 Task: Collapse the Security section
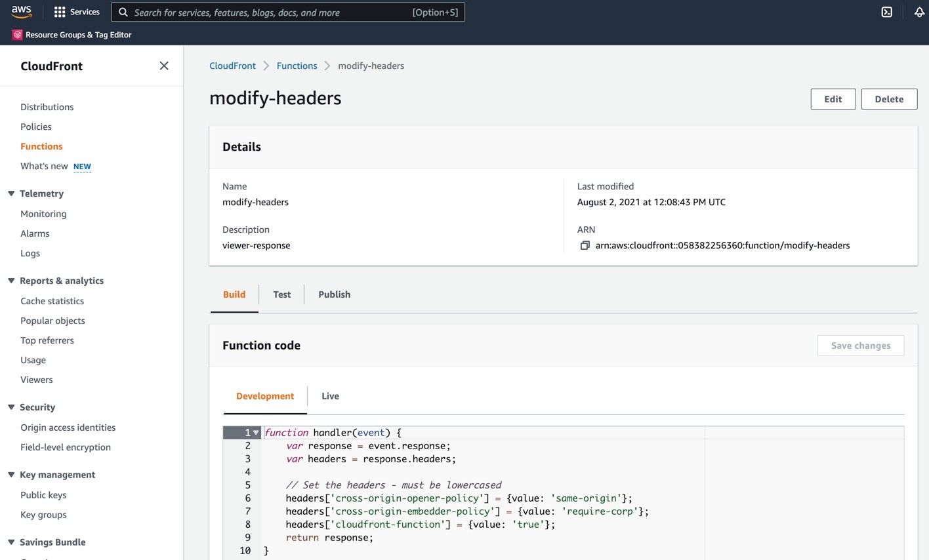(11, 407)
